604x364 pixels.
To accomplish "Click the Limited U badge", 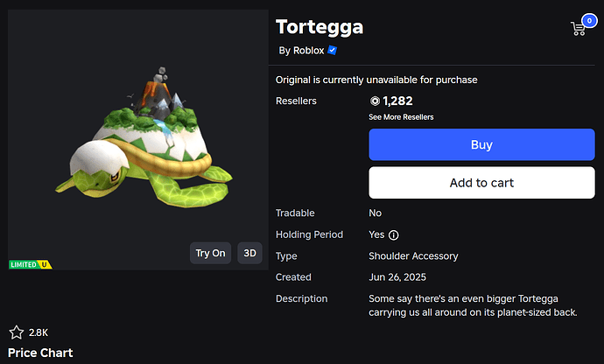I will pyautogui.click(x=29, y=263).
